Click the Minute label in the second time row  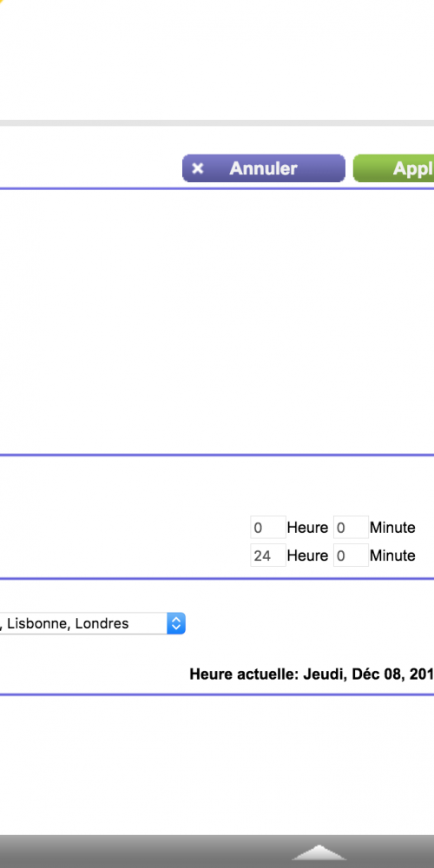[392, 556]
